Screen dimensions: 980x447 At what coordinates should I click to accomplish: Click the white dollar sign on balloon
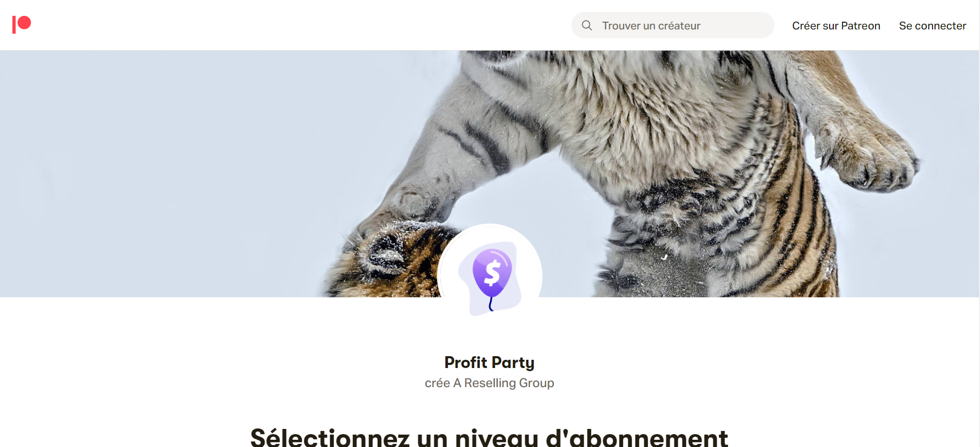tap(493, 273)
